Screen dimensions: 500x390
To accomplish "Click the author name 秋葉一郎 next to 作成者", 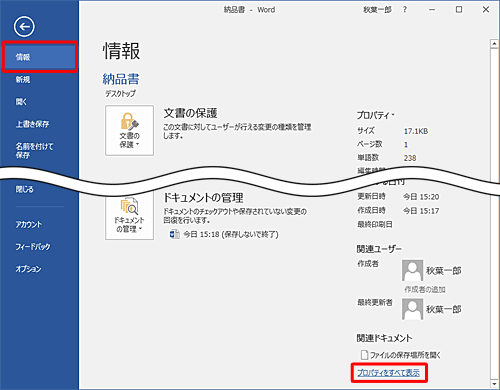I will point(444,271).
